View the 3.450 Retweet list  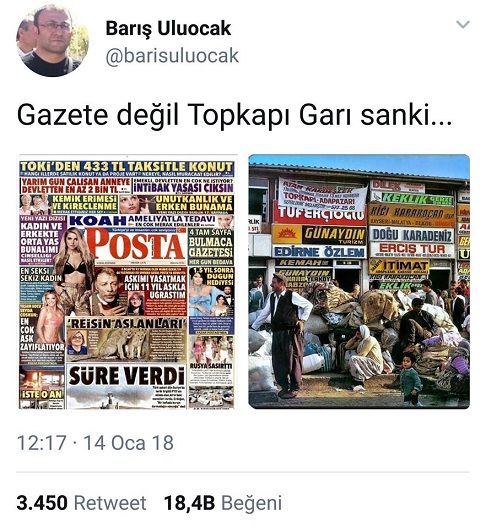coord(82,503)
